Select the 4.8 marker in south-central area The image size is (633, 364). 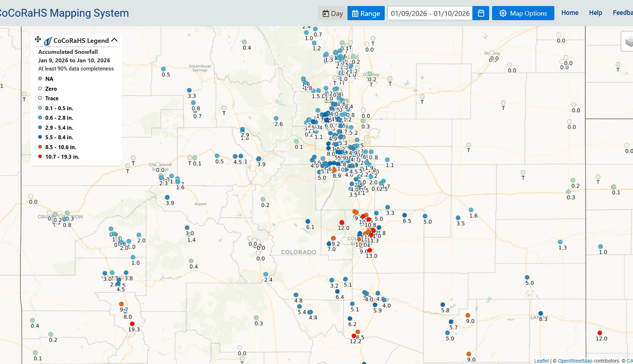296,295
